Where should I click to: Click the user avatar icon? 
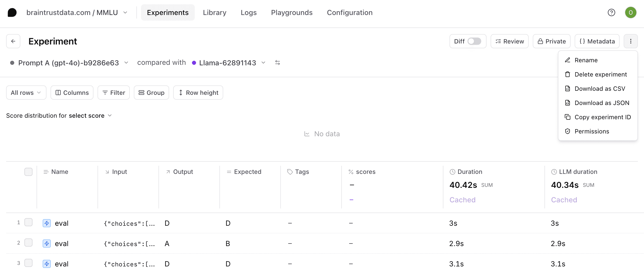coord(631,12)
